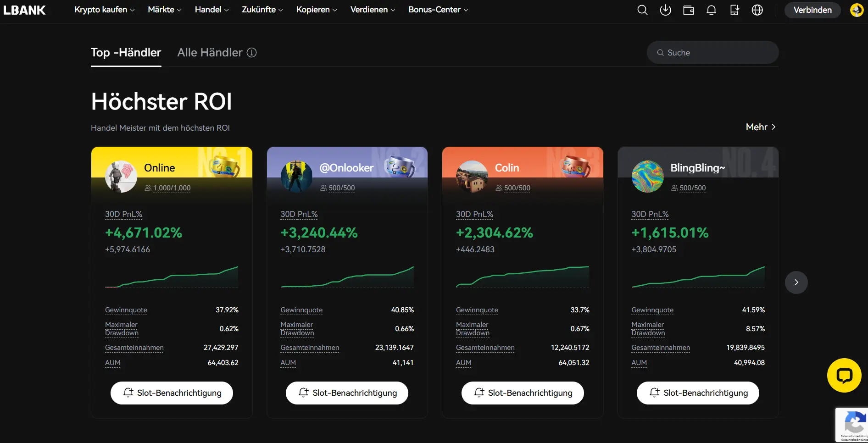Set Slot-Benachrichtigung for Colin
868x443 pixels.
point(523,393)
